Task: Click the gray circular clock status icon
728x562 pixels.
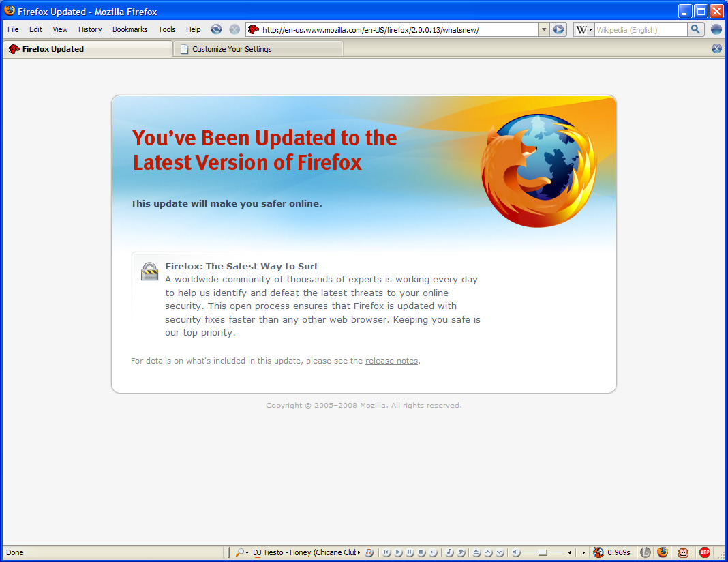Action: coord(646,552)
